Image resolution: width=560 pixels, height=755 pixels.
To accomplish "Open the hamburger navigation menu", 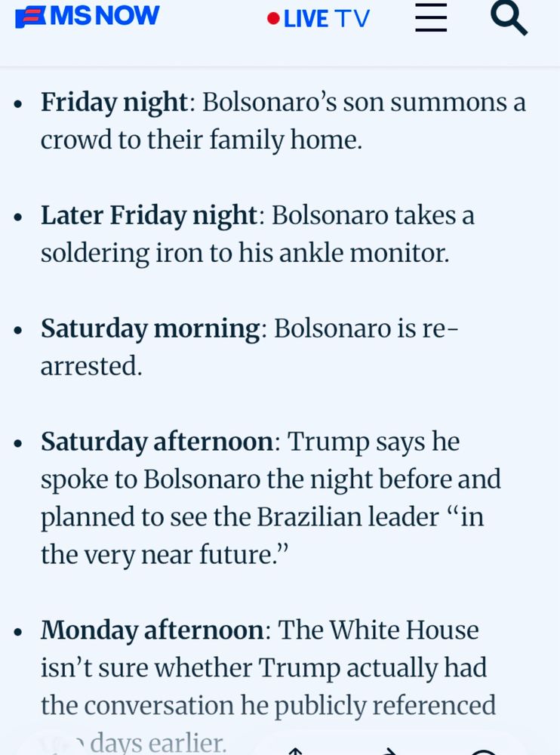I will (431, 17).
